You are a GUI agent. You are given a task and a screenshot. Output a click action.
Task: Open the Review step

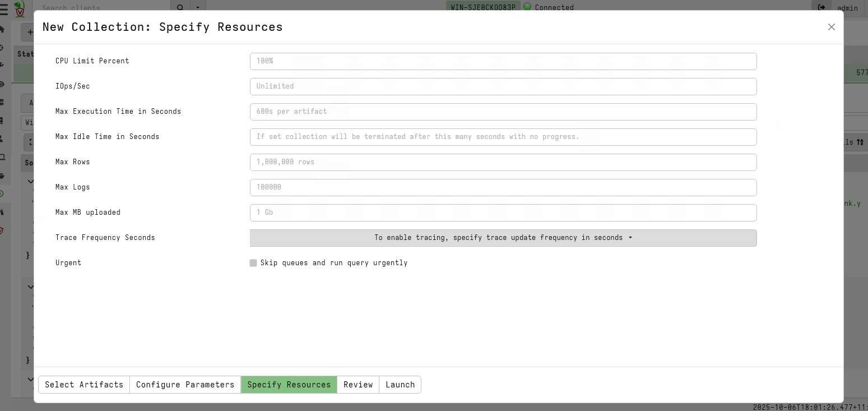358,385
